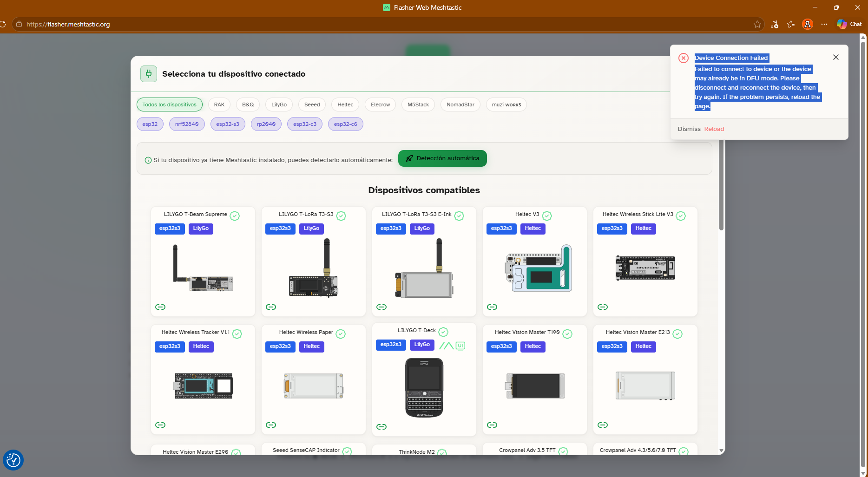The height and width of the screenshot is (477, 868).
Task: Close the Device Connection Failed notification
Action: [836, 57]
